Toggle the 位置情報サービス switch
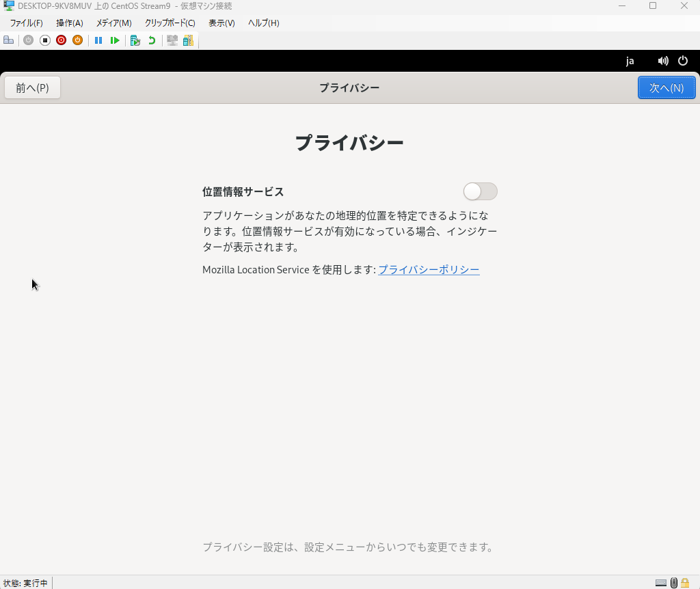Image resolution: width=700 pixels, height=589 pixels. 480,191
